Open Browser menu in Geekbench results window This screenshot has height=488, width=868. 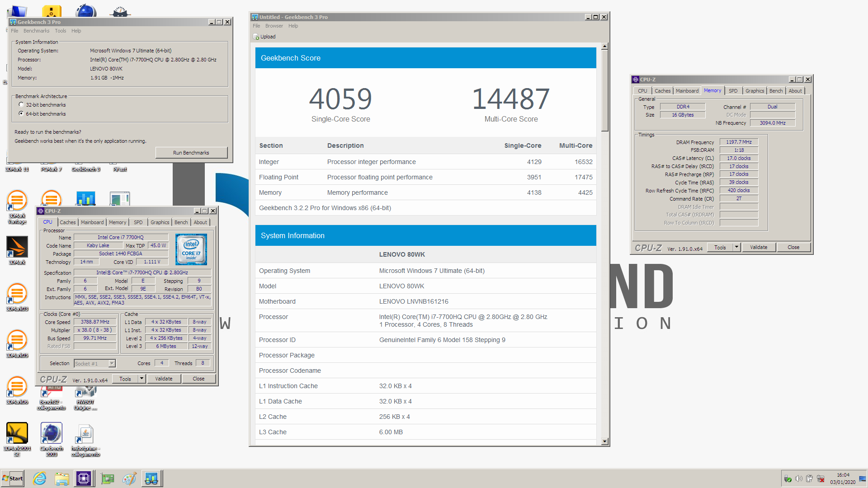coord(274,26)
